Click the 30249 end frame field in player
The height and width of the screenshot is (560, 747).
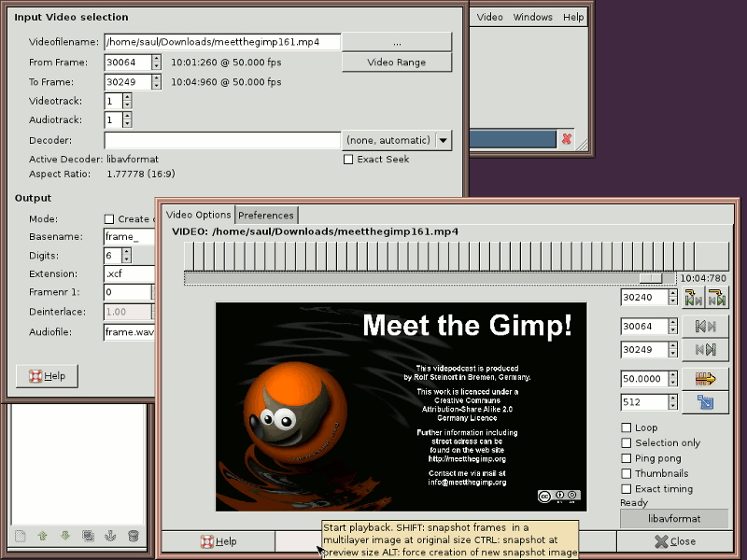(x=644, y=349)
